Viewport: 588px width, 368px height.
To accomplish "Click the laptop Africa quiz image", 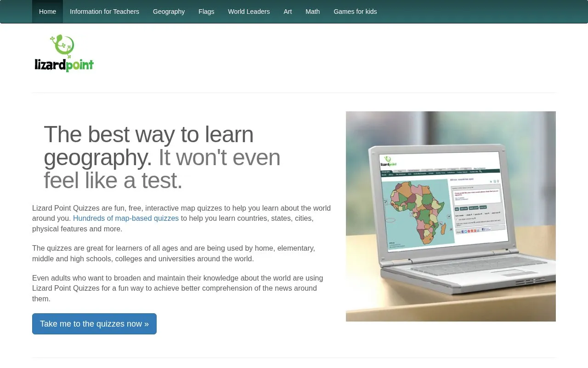I will tap(451, 216).
